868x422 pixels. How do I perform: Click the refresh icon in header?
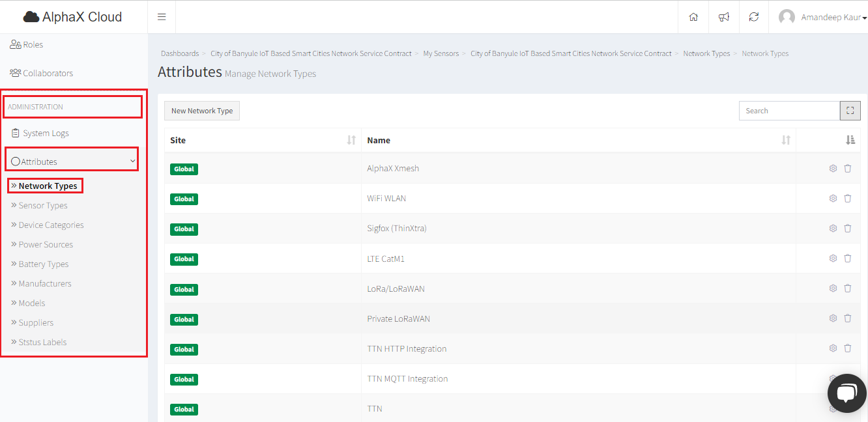[754, 17]
